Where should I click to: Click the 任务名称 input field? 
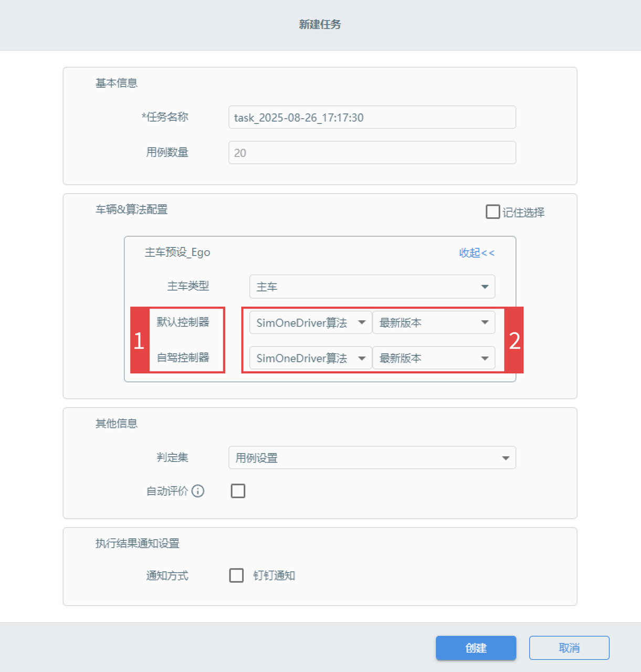tap(372, 117)
